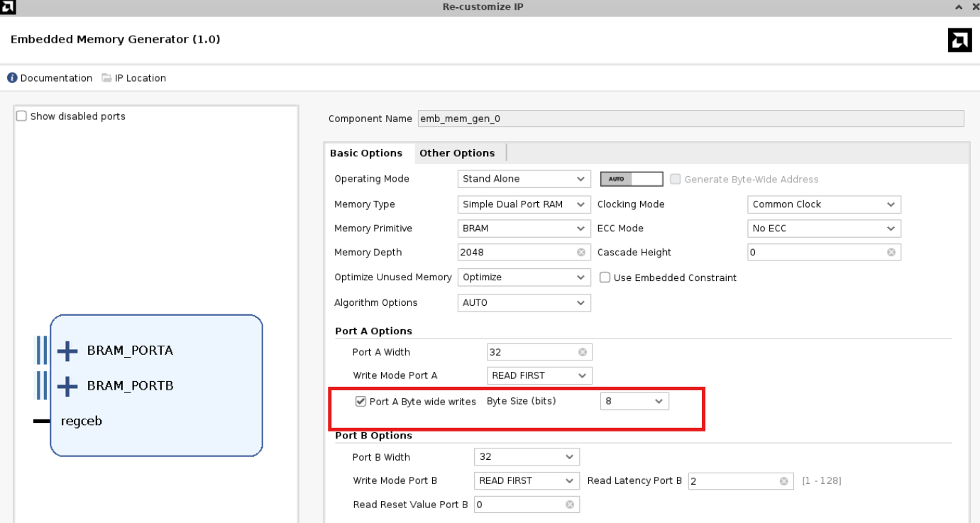Viewport: 980px width, 523px height.
Task: Clear the Cascade Height field value
Action: (892, 252)
